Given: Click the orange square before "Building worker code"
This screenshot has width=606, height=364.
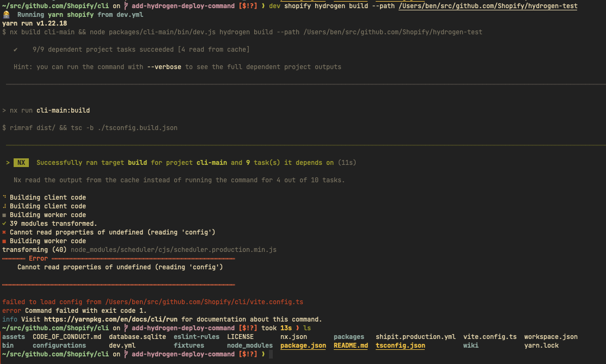Looking at the screenshot, I should click(x=5, y=240).
